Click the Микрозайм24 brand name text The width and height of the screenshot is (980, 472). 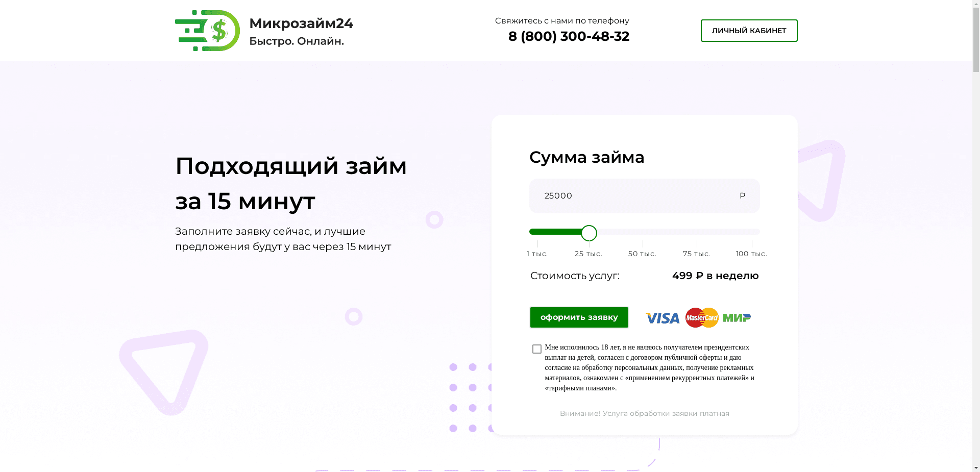[x=301, y=23]
